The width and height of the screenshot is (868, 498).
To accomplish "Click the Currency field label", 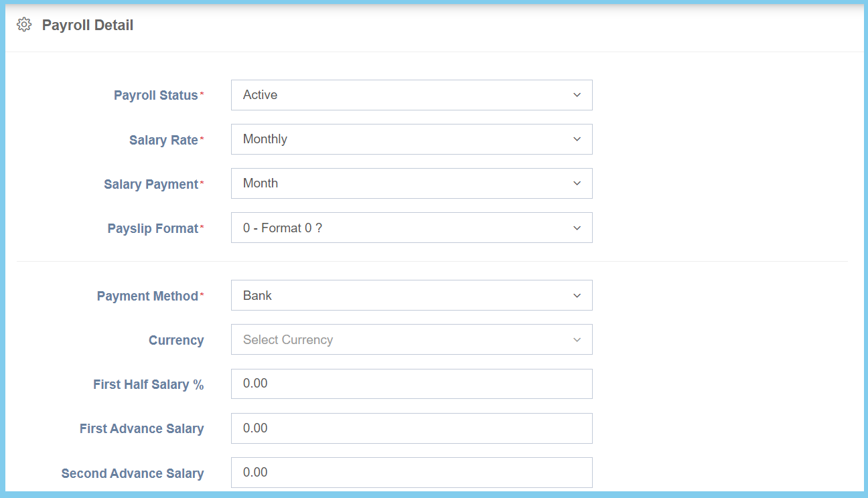I will tap(176, 341).
